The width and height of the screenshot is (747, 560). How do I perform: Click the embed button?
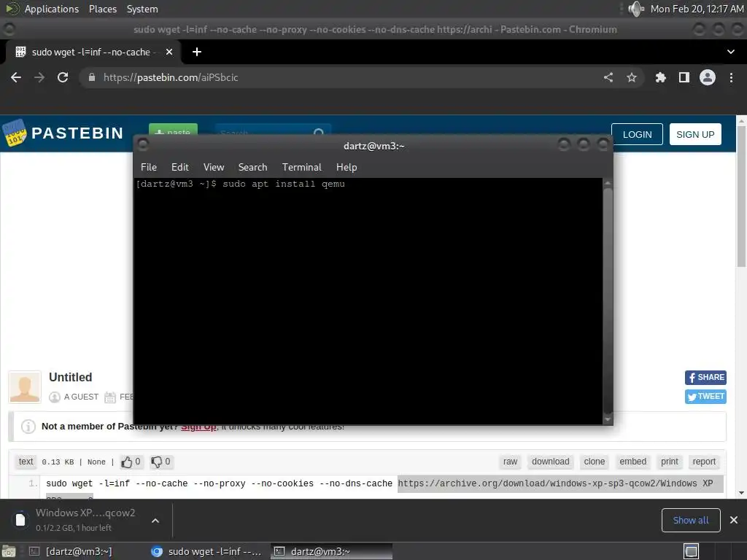(632, 462)
